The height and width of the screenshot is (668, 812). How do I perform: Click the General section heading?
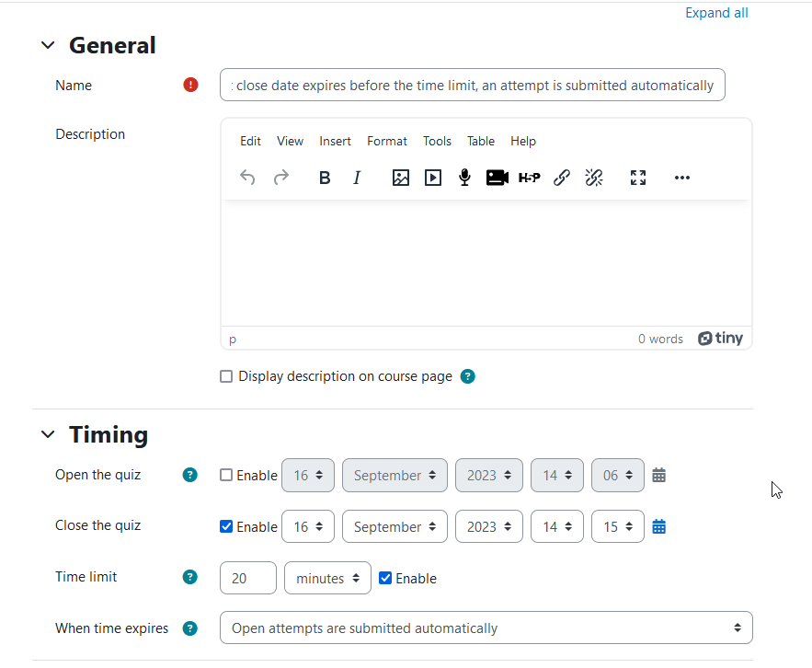coord(112,46)
